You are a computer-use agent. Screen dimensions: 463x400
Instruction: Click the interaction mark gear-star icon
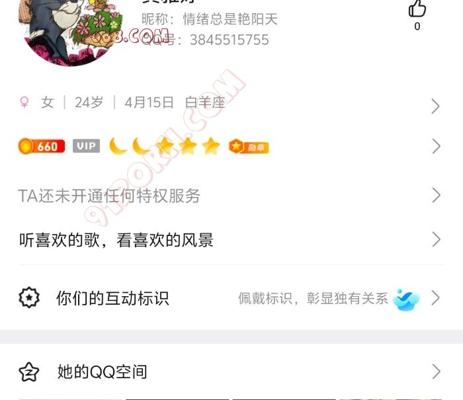coord(29,298)
